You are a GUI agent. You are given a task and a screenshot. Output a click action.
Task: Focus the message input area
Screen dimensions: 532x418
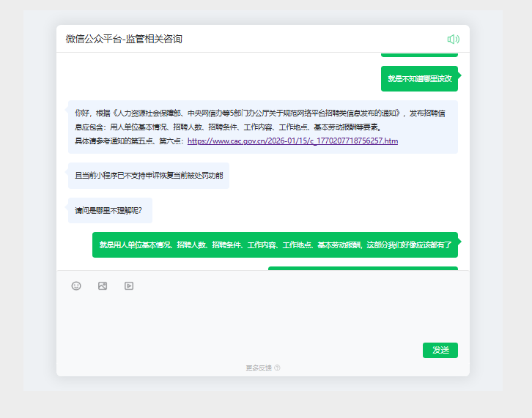(x=263, y=317)
